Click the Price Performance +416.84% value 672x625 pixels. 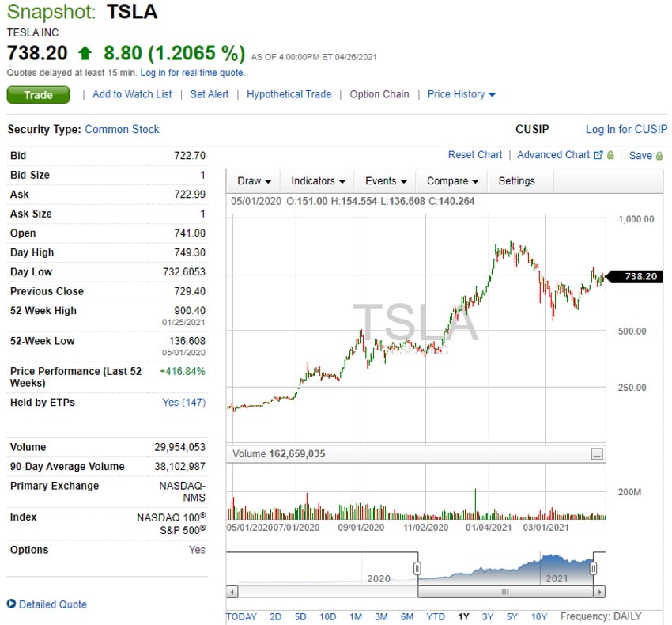182,372
